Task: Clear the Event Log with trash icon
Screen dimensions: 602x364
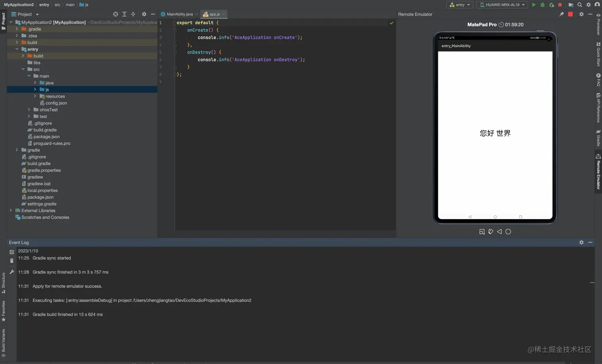Action: pyautogui.click(x=12, y=261)
